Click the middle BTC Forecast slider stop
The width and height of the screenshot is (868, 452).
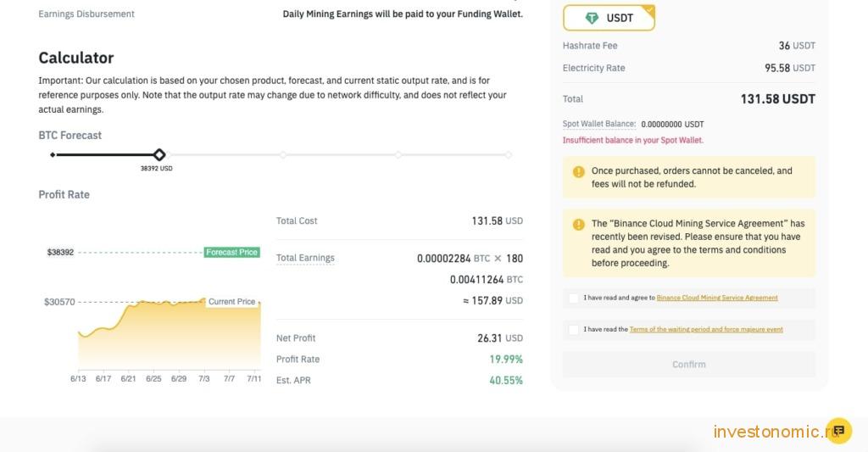click(x=283, y=155)
